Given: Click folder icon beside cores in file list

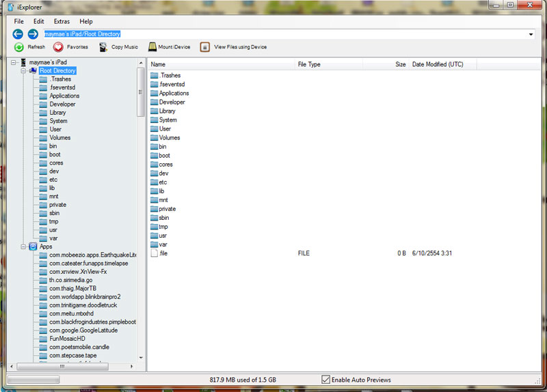Looking at the screenshot, I should pos(155,165).
